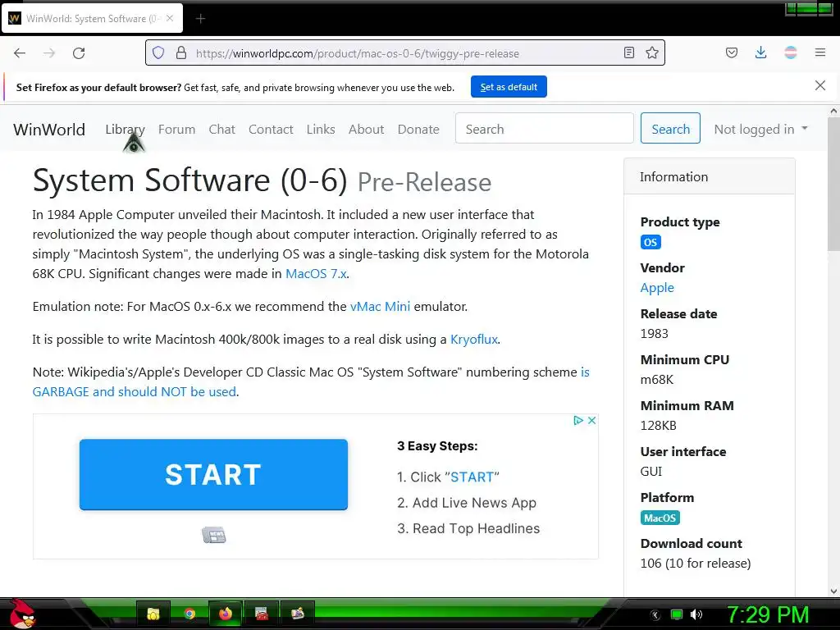Open tracking protection shield icon

click(x=158, y=53)
